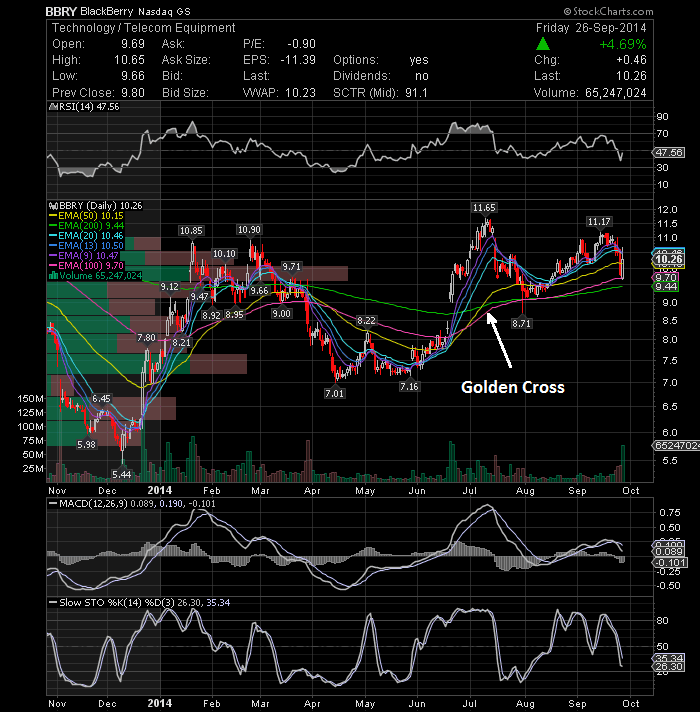This screenshot has width=700, height=712.
Task: Click the Chg value +0.46
Action: (x=631, y=60)
